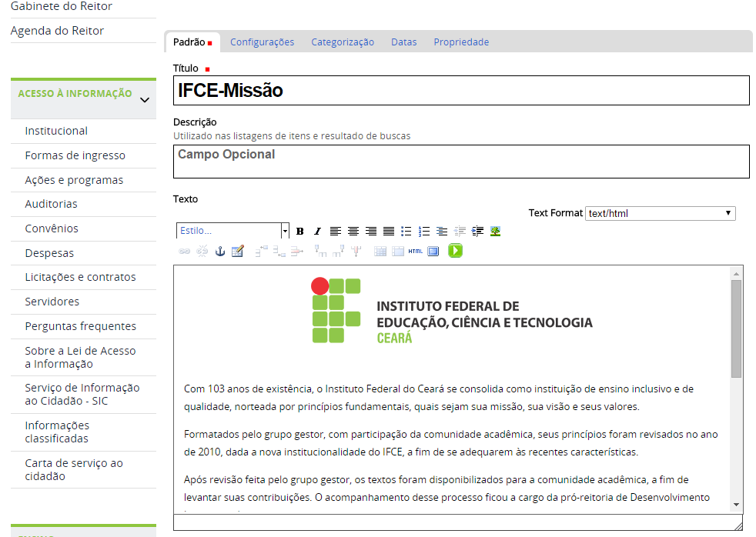The height and width of the screenshot is (537, 756).
Task: Toggle italic formatting in the editor
Action: (317, 231)
